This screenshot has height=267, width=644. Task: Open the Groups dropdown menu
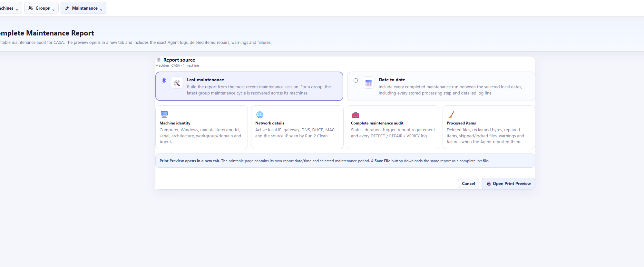[41, 8]
